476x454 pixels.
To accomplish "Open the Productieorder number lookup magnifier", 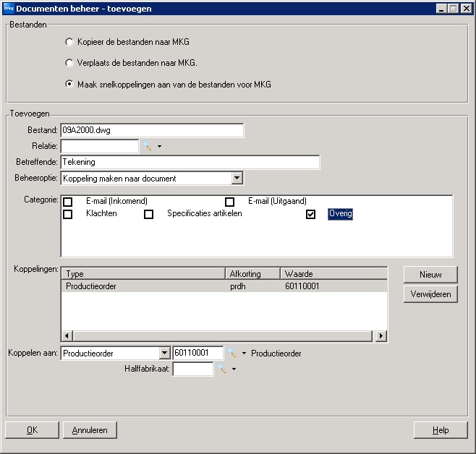I will [x=232, y=353].
